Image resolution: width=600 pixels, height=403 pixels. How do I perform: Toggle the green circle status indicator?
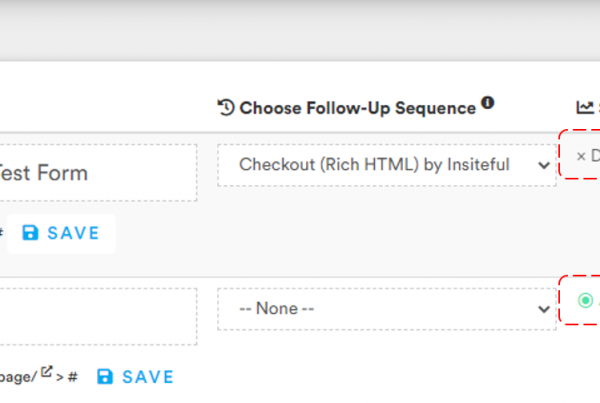click(x=585, y=300)
